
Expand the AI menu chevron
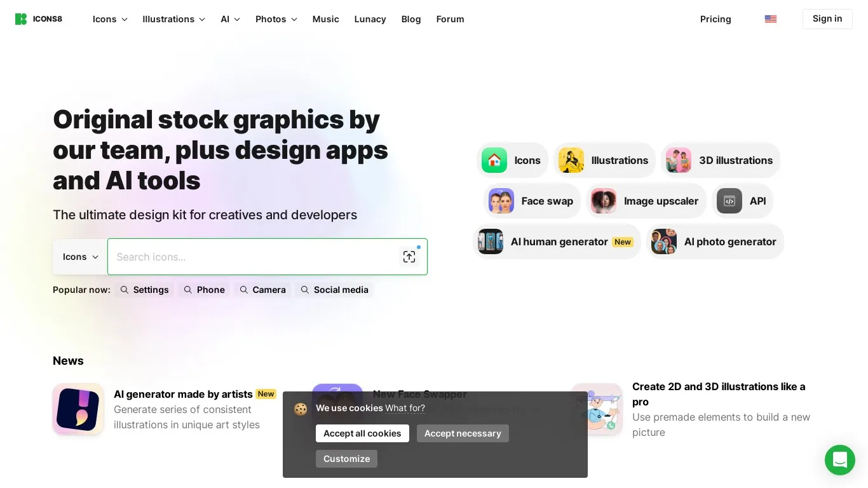point(238,20)
